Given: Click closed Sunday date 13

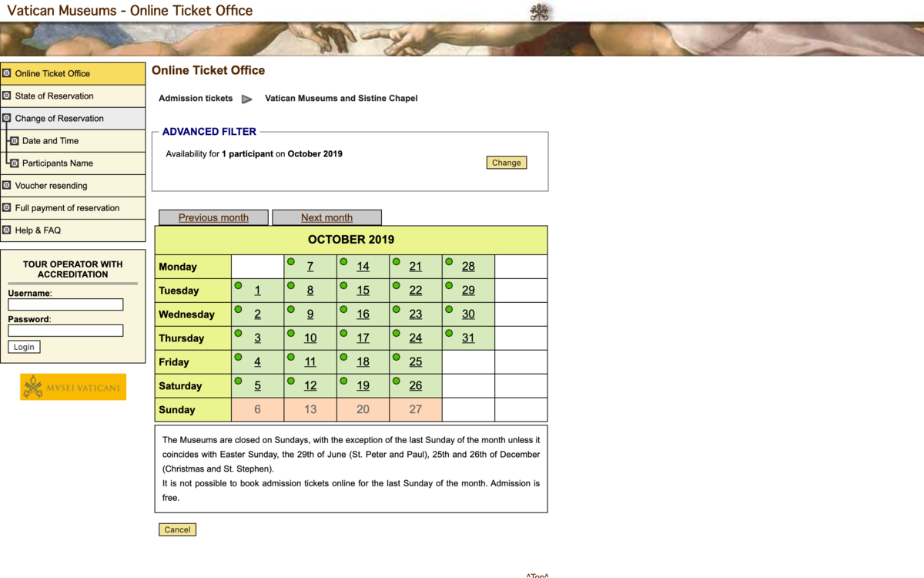Looking at the screenshot, I should (310, 410).
